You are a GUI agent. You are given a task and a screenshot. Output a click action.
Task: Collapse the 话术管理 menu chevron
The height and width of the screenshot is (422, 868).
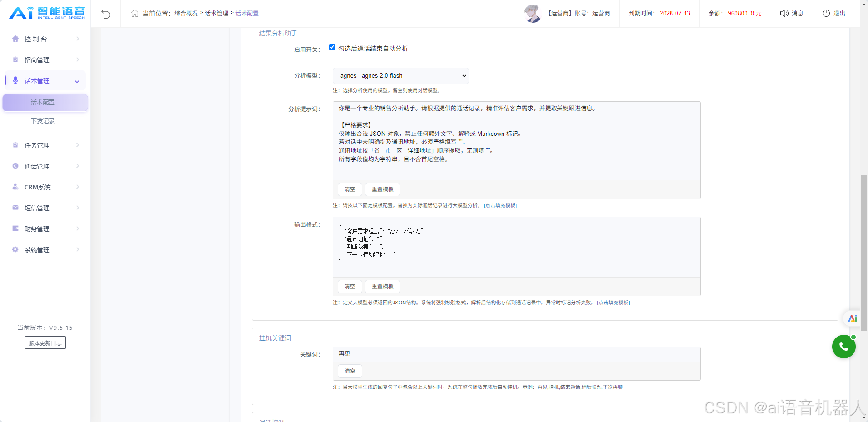77,81
